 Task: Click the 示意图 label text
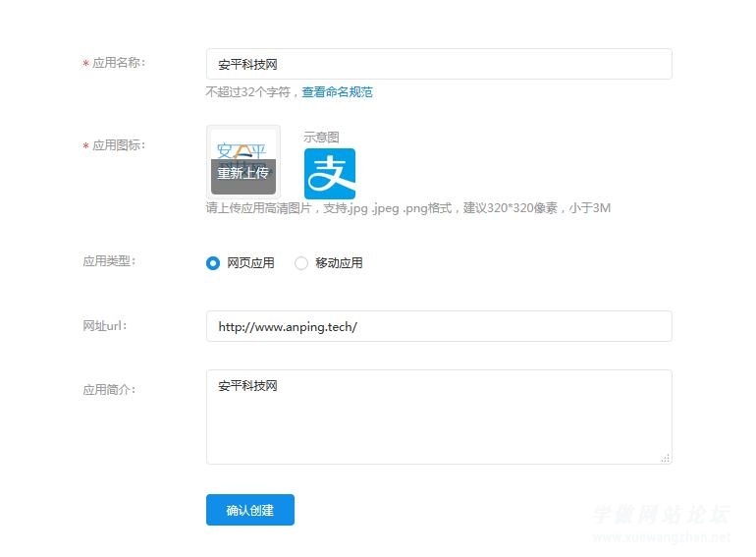(321, 137)
